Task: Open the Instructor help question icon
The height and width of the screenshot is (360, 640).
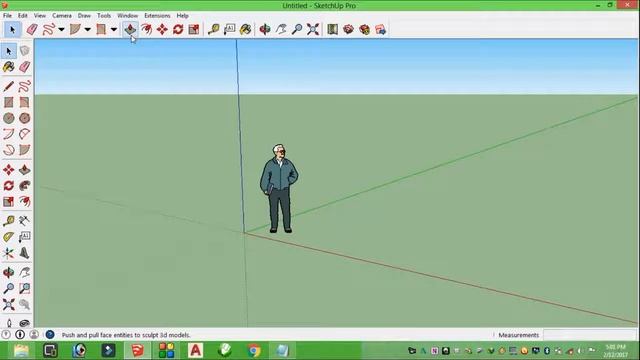Action: coord(50,335)
